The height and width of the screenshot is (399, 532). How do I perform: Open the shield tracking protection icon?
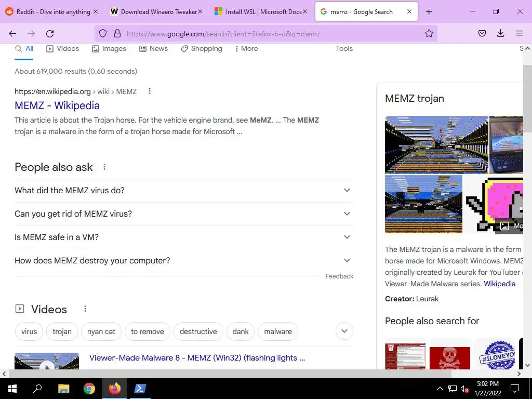coord(103,33)
